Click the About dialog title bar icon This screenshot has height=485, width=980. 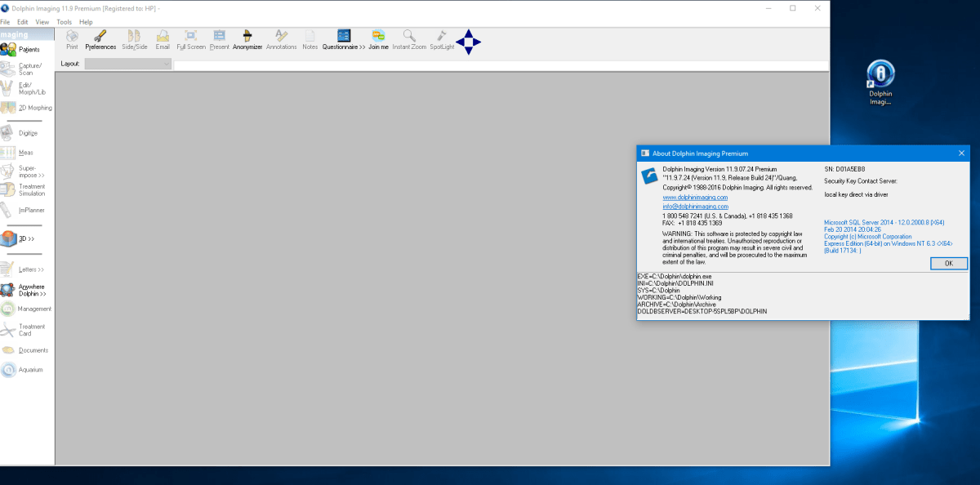pyautogui.click(x=644, y=154)
